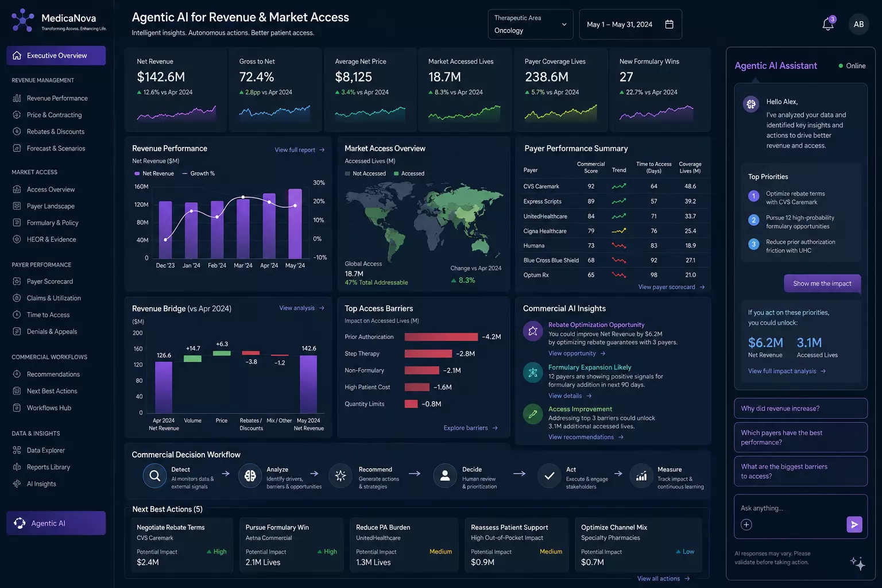Open the AB user avatar menu
Screen dimensions: 882x588
pyautogui.click(x=858, y=24)
